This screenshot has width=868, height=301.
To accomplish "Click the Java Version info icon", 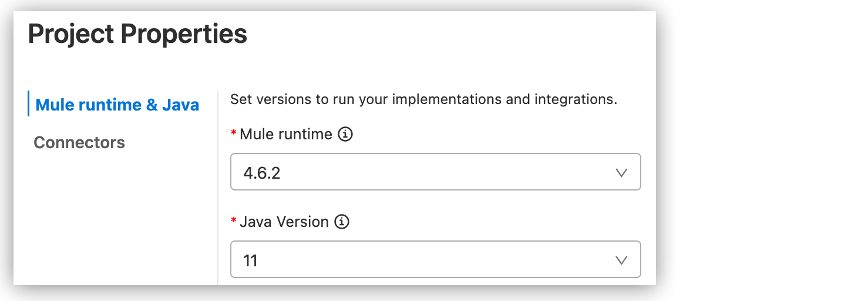I will [342, 222].
